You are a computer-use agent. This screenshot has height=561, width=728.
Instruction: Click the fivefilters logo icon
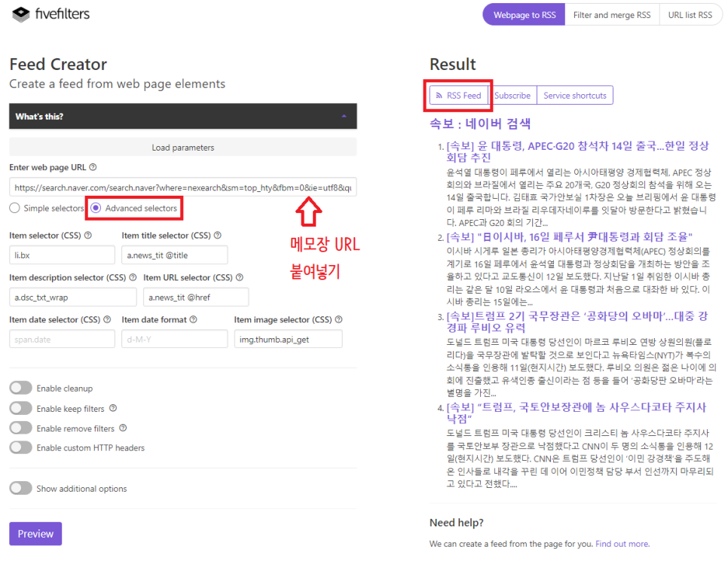tap(20, 14)
